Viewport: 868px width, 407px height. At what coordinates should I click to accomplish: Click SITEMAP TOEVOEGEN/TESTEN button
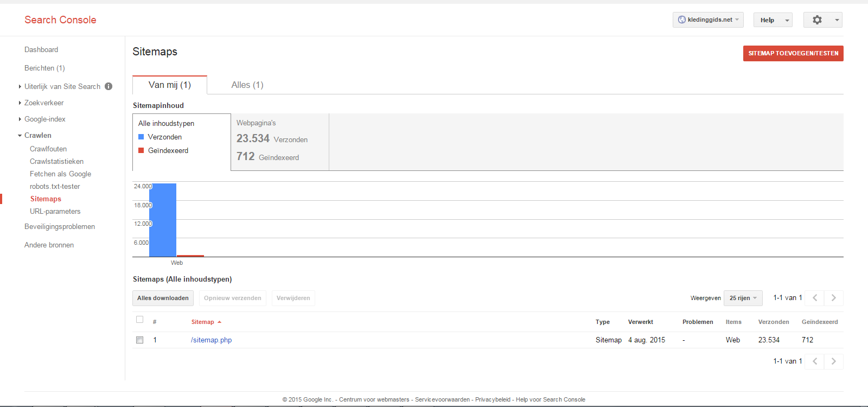(x=793, y=53)
